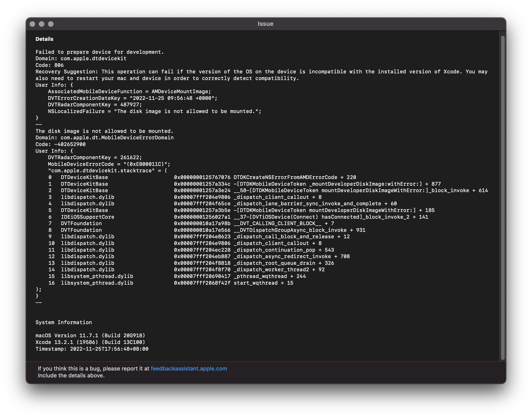Click stack frame 13 _dispatch_root_queue_drain

coord(191,263)
